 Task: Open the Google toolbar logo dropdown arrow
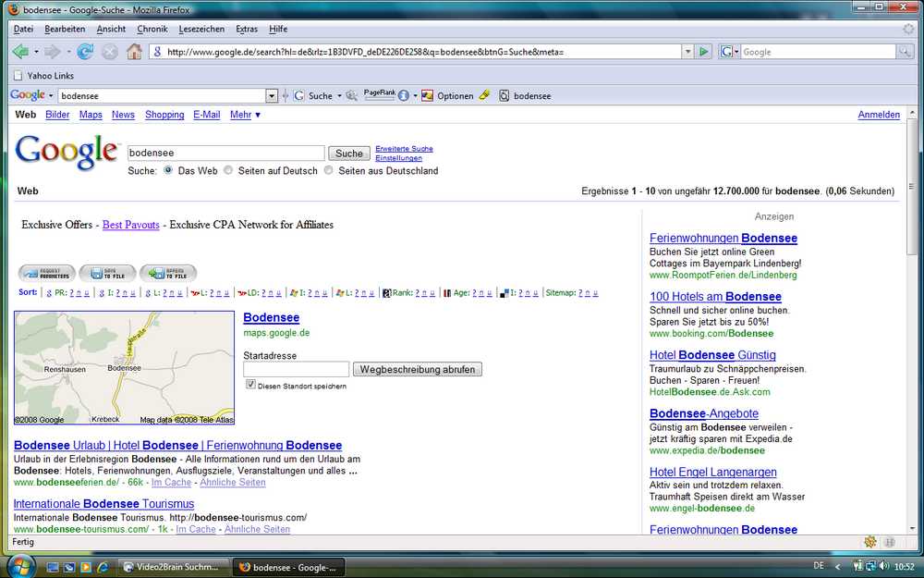(x=51, y=95)
